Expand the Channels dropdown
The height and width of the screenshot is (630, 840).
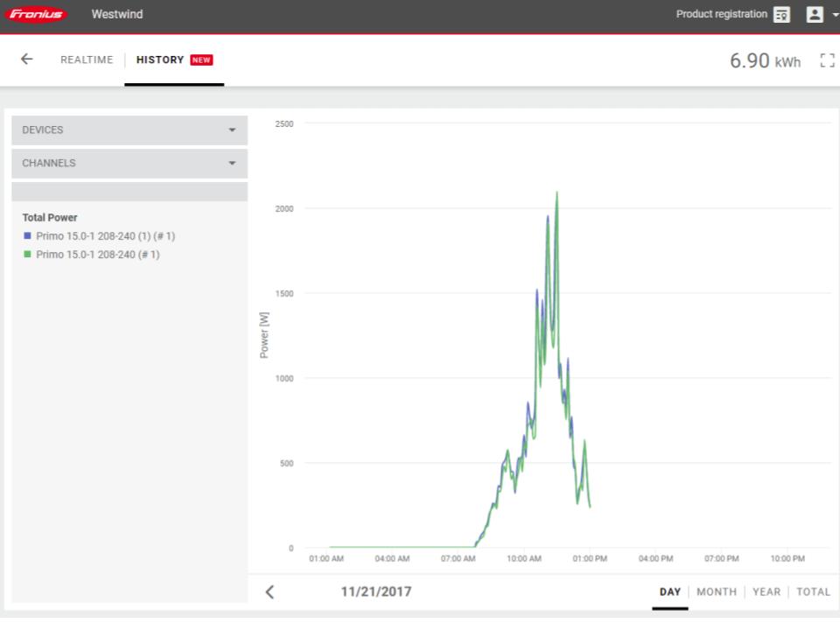point(129,164)
